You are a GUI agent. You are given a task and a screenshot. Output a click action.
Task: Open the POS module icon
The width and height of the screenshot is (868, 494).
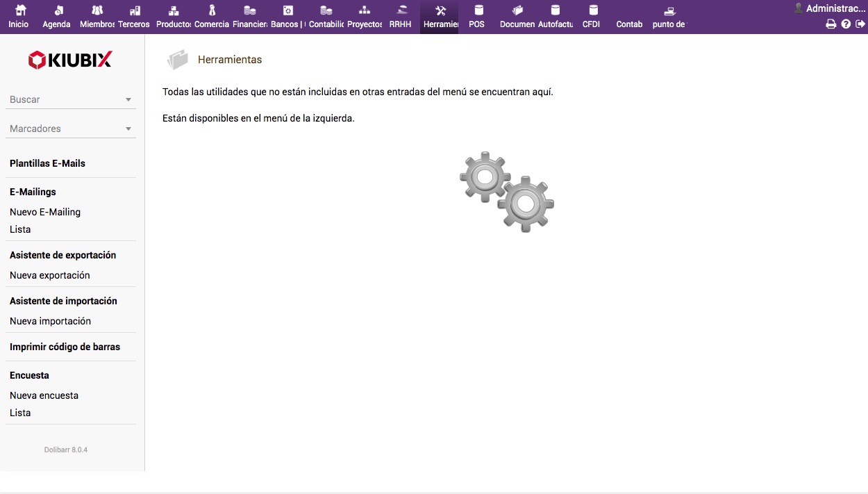pyautogui.click(x=478, y=11)
